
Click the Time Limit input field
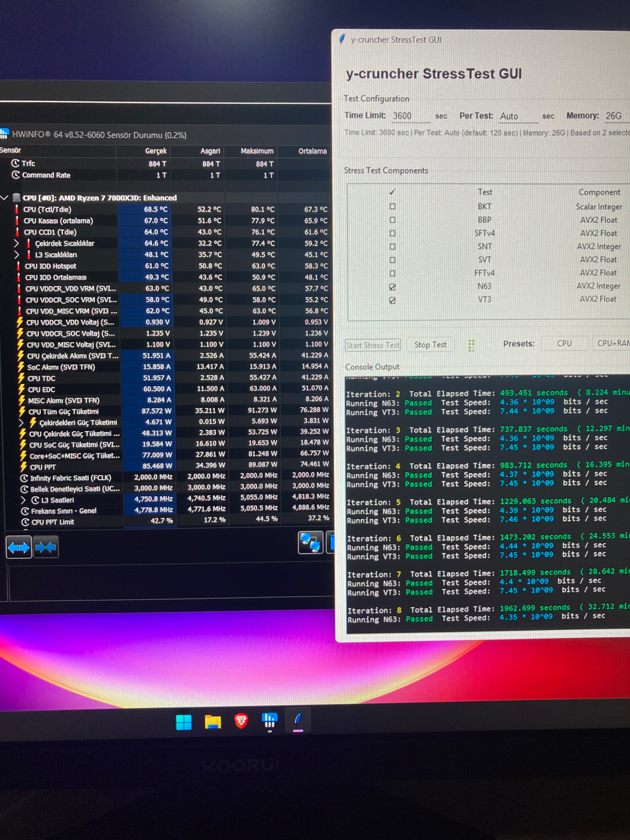click(411, 116)
